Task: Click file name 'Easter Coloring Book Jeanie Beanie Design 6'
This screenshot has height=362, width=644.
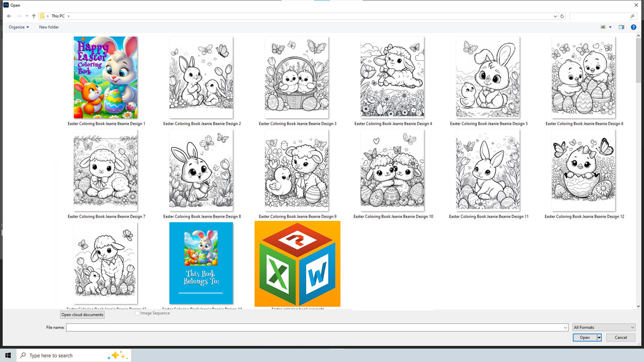Action: (x=584, y=124)
